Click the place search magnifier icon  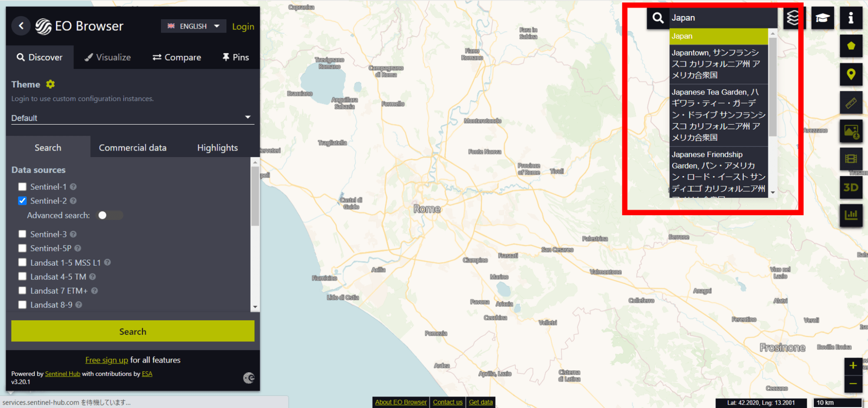658,18
